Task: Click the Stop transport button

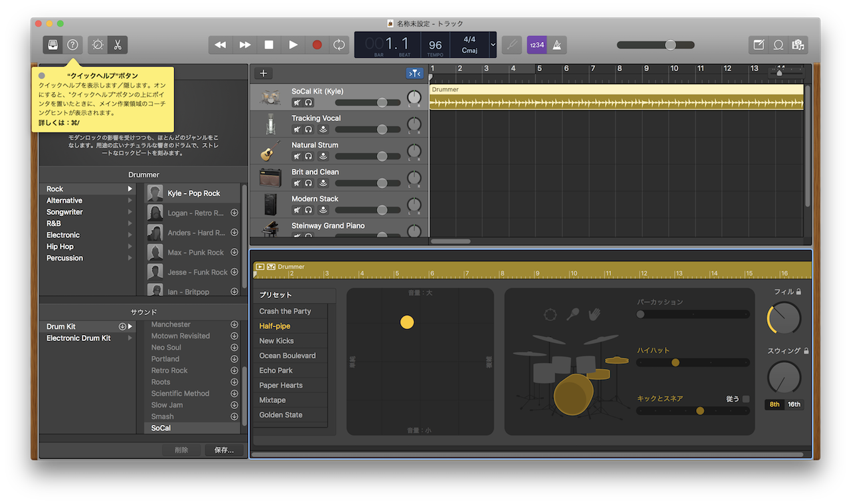Action: [x=269, y=45]
